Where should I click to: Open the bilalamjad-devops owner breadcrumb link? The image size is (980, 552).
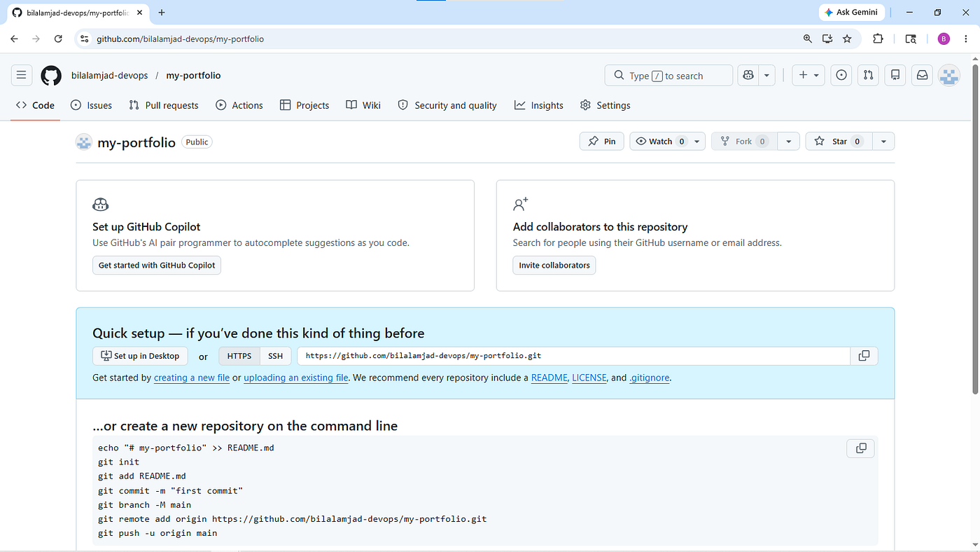click(x=110, y=76)
